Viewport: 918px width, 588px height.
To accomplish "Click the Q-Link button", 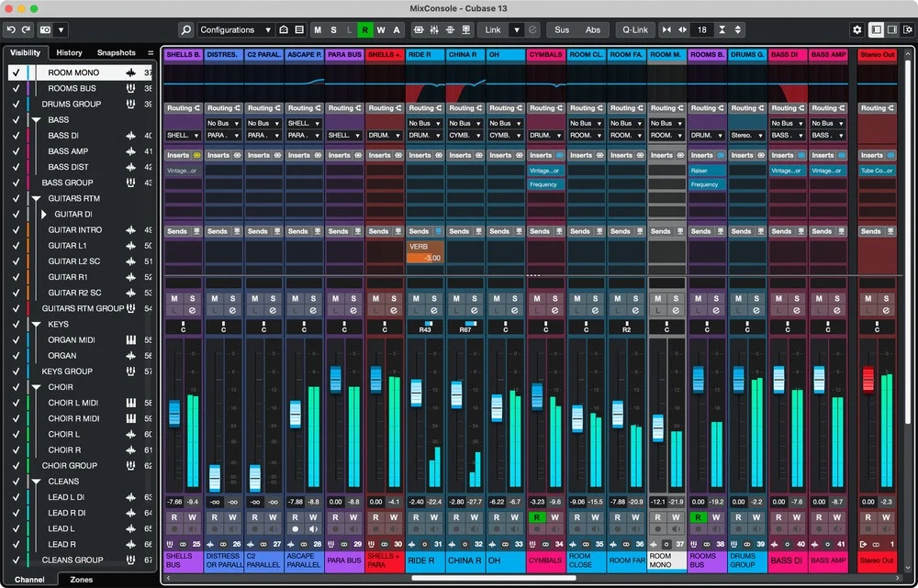I will (x=635, y=29).
